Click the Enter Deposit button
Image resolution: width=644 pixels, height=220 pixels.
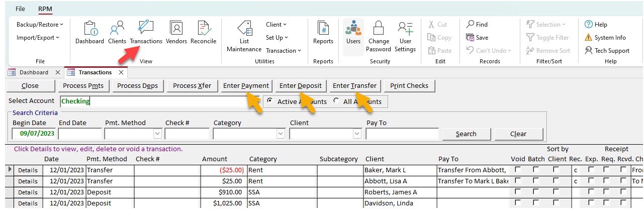(x=301, y=86)
